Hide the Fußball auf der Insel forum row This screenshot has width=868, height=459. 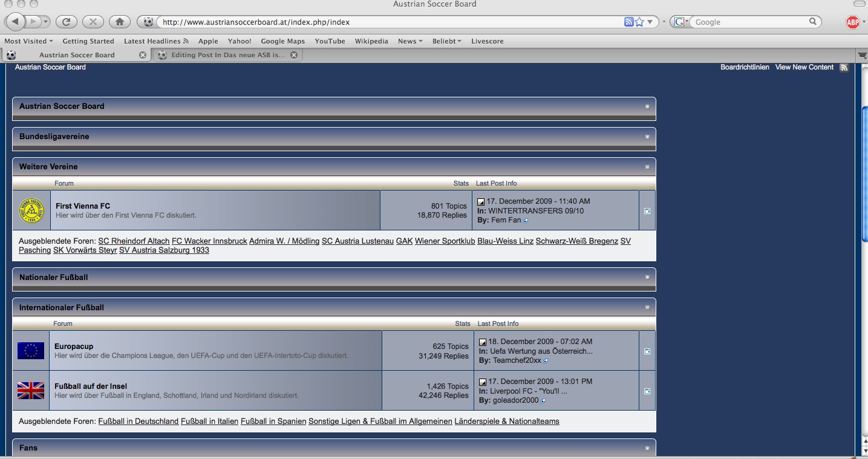647,391
